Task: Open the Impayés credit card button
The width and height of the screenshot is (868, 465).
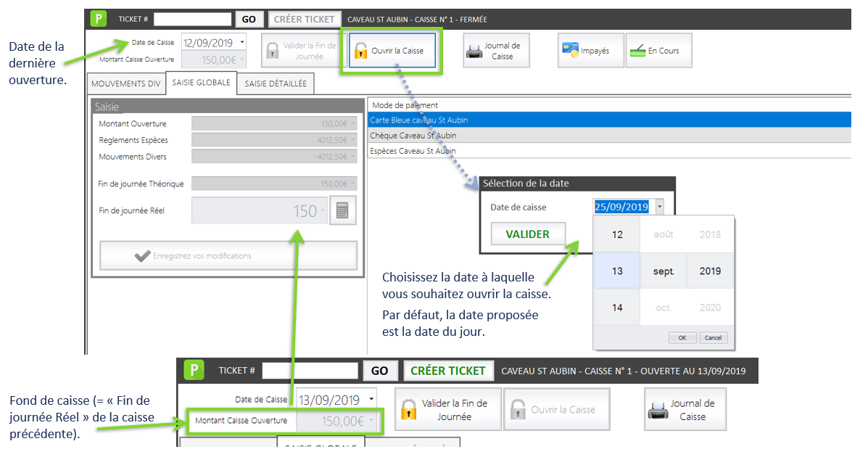Action: pyautogui.click(x=590, y=51)
